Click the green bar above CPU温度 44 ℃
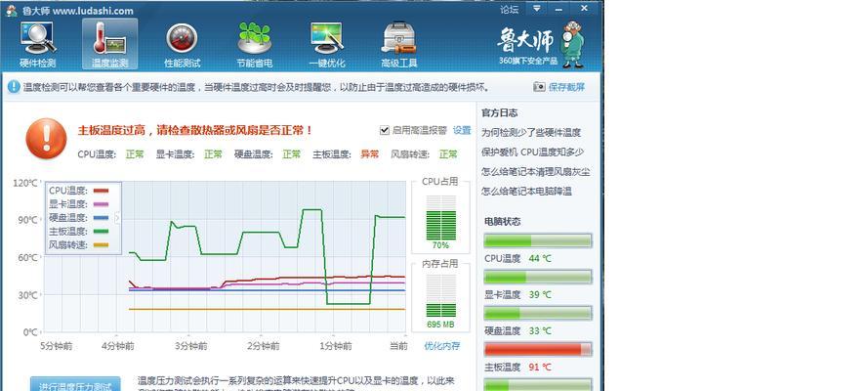 click(538, 240)
